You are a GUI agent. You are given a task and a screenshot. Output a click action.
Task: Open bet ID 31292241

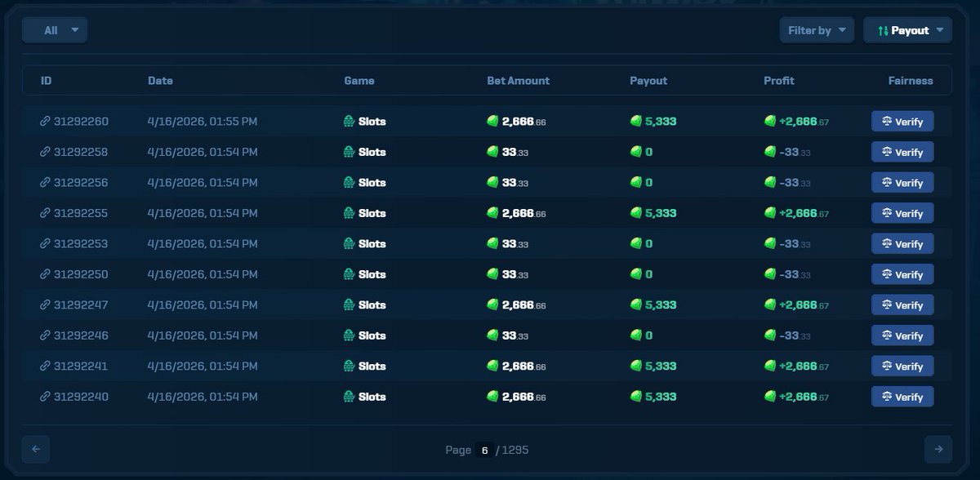(x=81, y=367)
